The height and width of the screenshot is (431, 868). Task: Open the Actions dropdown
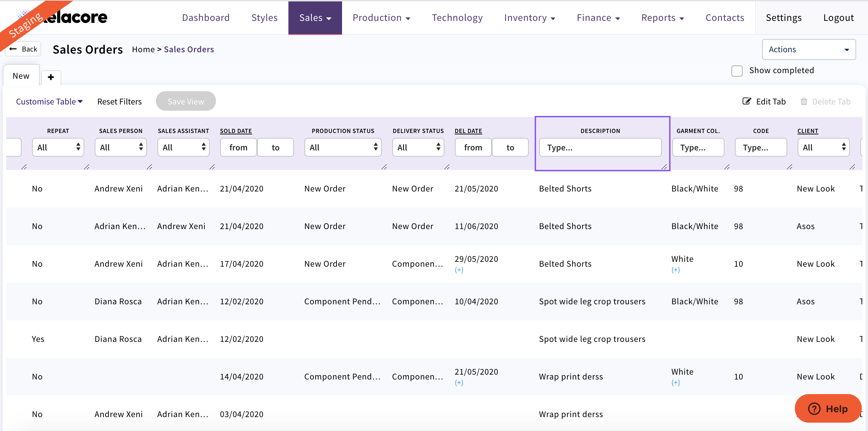[809, 49]
